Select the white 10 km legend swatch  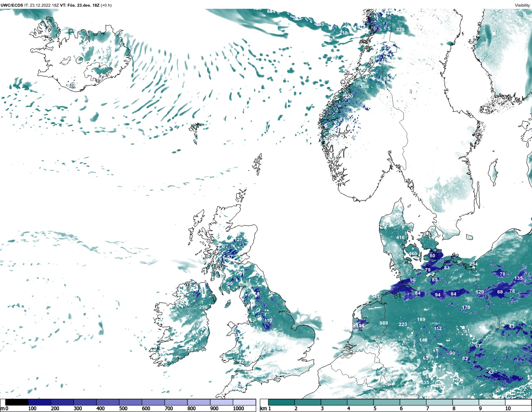tap(518, 402)
